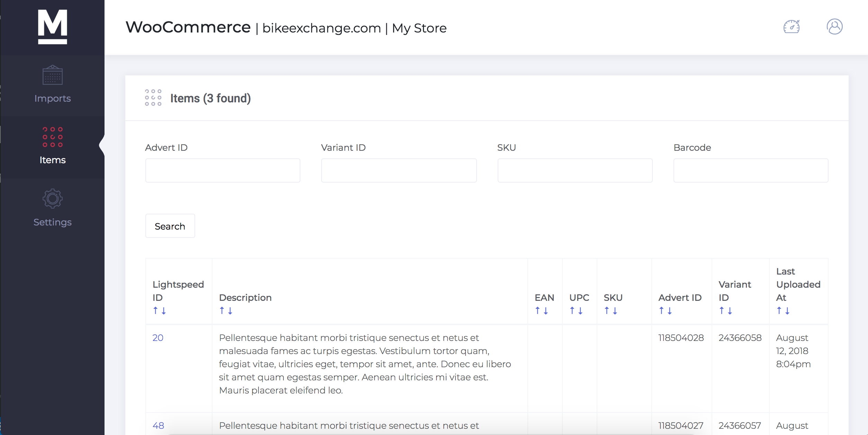Open the user account profile icon
Image resolution: width=868 pixels, height=435 pixels.
point(834,27)
